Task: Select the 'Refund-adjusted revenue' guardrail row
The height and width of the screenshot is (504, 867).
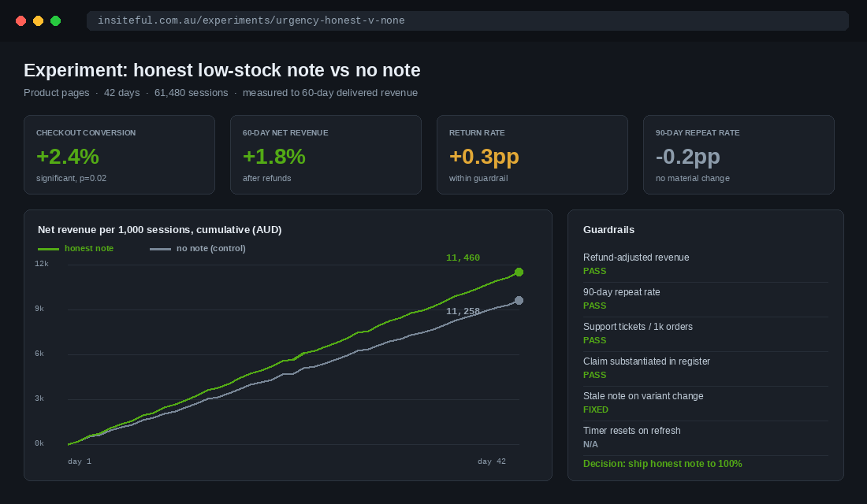Action: click(705, 265)
